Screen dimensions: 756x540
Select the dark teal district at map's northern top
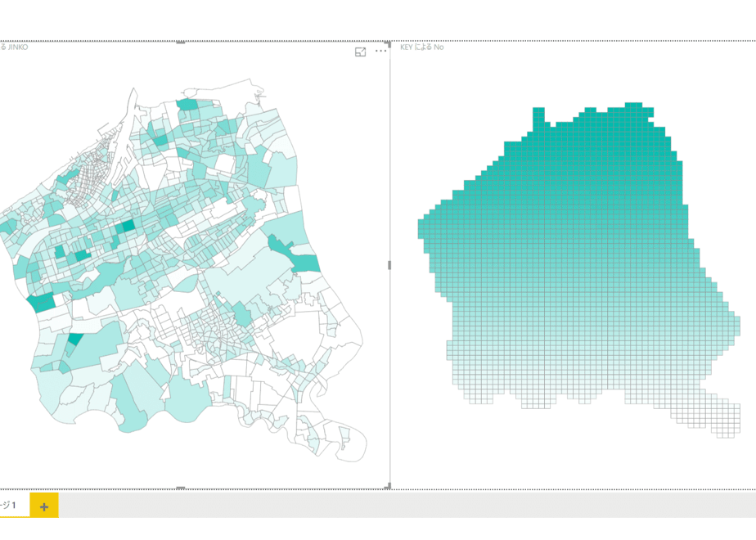click(187, 104)
